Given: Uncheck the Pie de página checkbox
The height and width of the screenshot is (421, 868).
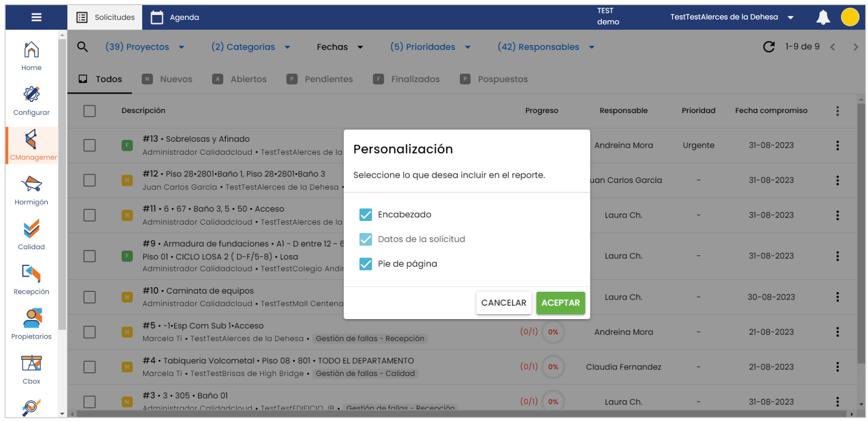Looking at the screenshot, I should pyautogui.click(x=365, y=264).
